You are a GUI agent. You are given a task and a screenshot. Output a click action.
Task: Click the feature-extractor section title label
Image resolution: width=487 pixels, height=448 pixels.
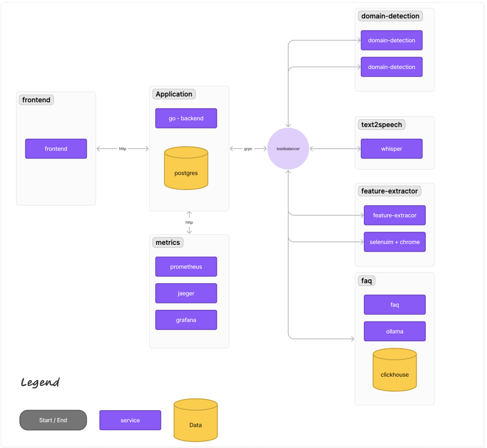(x=390, y=191)
